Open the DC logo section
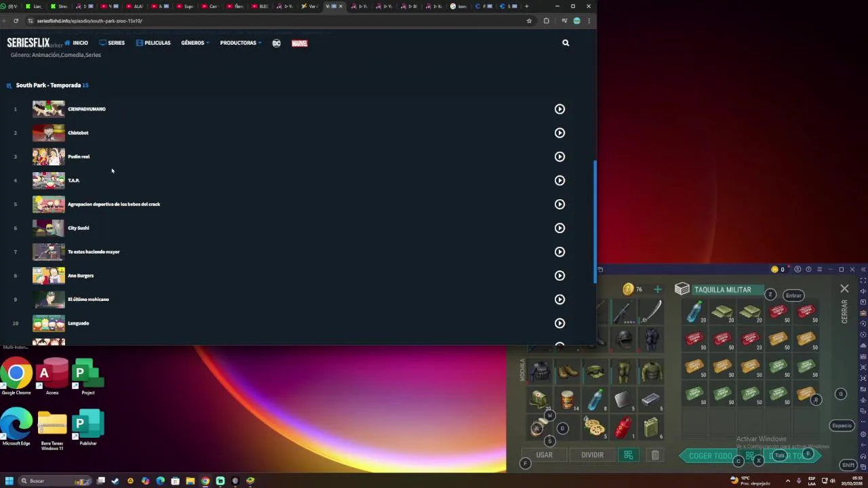 (276, 43)
